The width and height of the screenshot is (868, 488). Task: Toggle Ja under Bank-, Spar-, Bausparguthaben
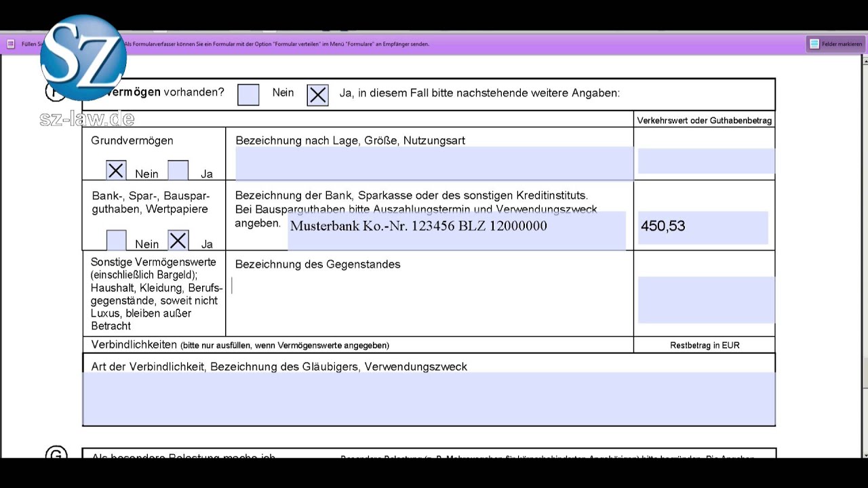[178, 241]
